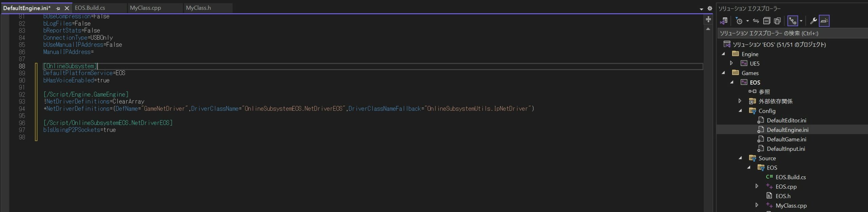This screenshot has height=212, width=868.
Task: Open Properties wrench icon
Action: point(813,21)
